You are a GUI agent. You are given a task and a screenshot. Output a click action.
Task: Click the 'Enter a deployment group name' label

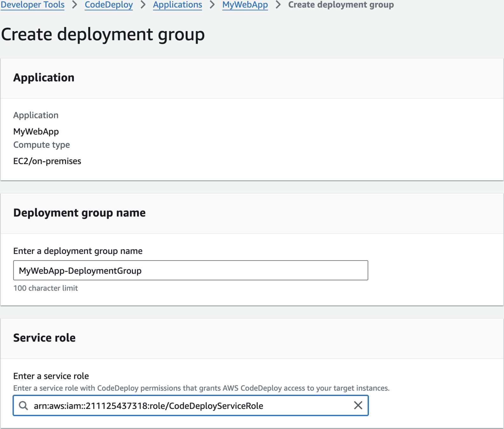pyautogui.click(x=78, y=251)
